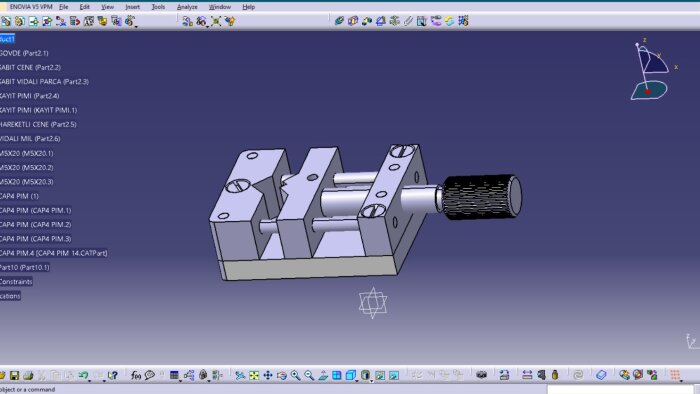
Task: Click the Zoom Out magnifier
Action: point(309,375)
